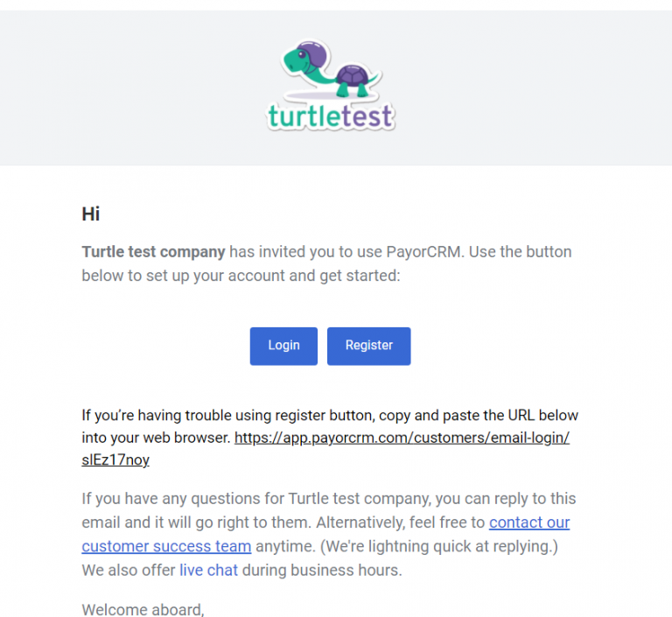
Task: Click the "Hi" greeting heading
Action: [91, 214]
